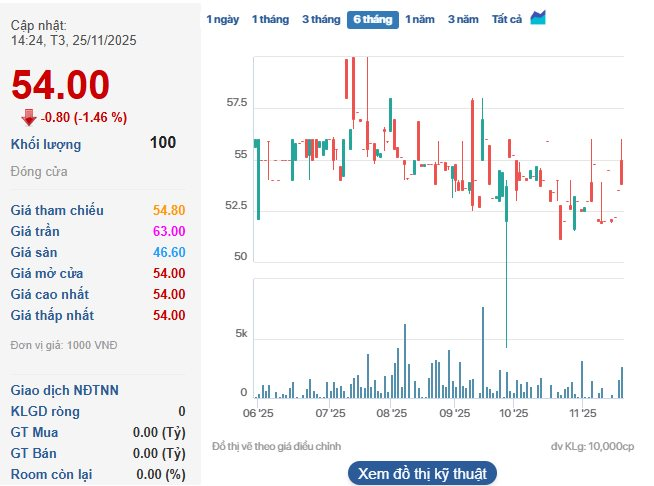
Task: Select the Giá trần value 63.00
Action: pos(168,231)
